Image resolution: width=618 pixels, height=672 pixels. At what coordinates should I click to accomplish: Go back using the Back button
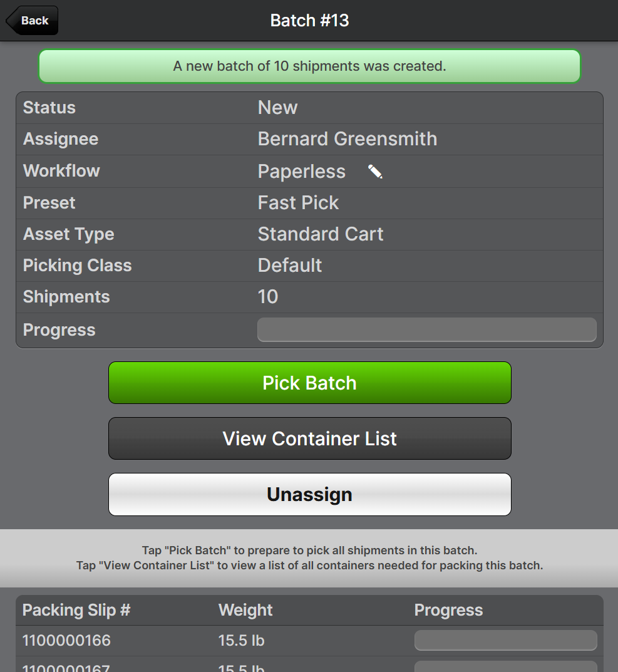(33, 21)
